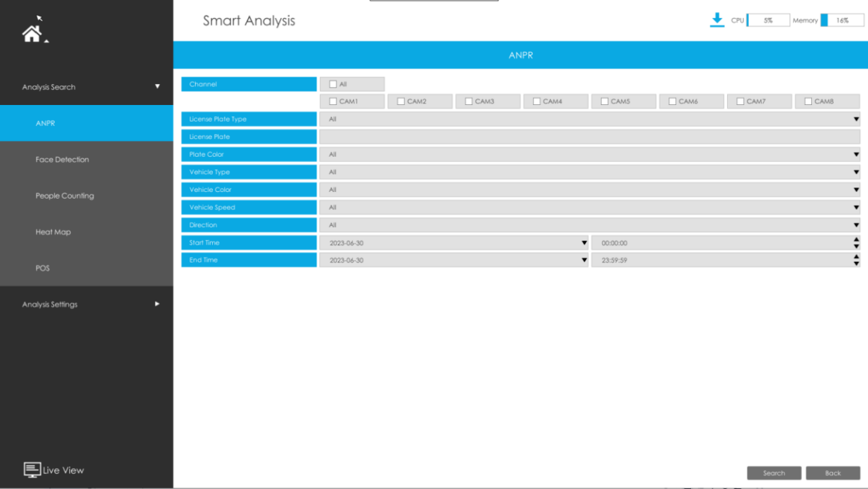Open the Plate Color dropdown
The image size is (868, 489).
(x=590, y=154)
